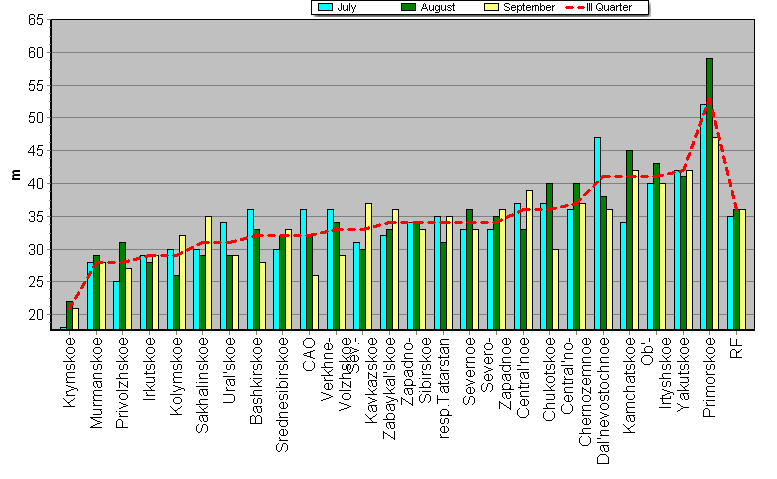Click the yellow September bar for Sakhalinskoe
Screen dimensions: 777x479
[x=209, y=273]
